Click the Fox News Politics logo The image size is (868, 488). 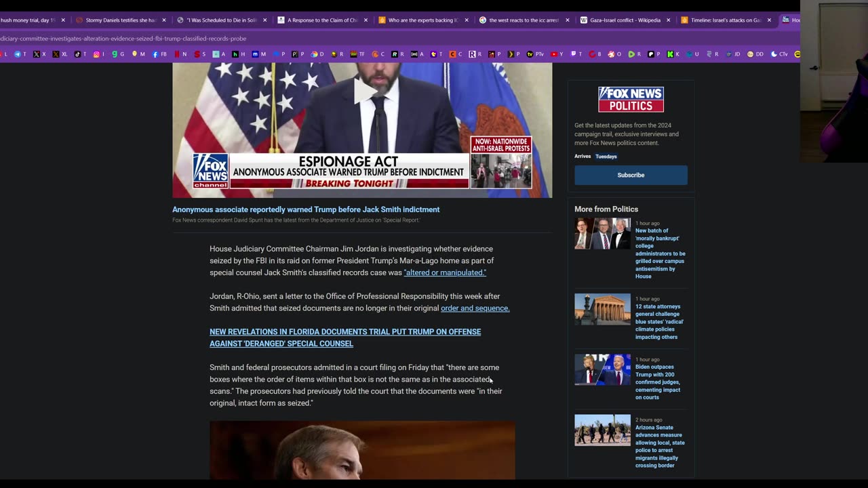pyautogui.click(x=631, y=99)
